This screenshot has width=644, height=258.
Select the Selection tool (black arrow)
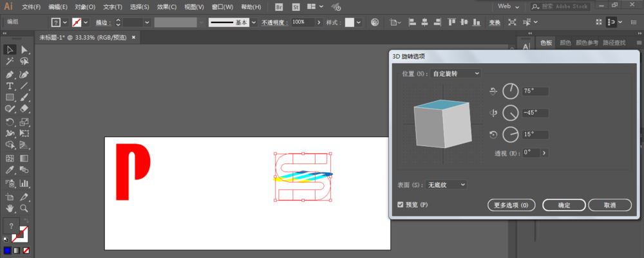[x=10, y=50]
